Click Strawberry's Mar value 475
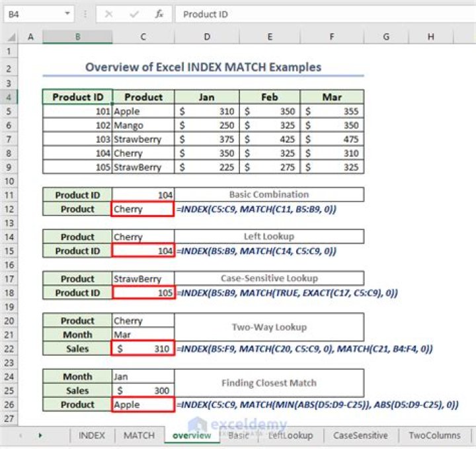The image size is (476, 449). point(332,140)
